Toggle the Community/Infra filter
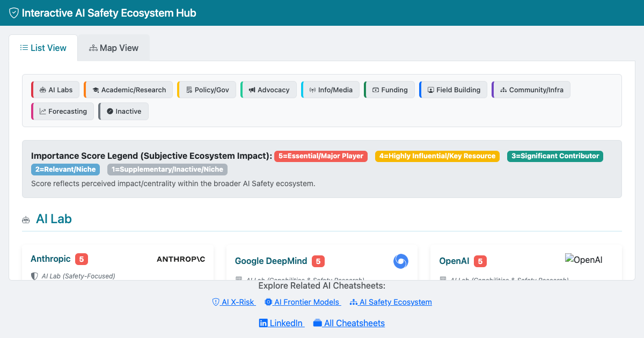 531,90
